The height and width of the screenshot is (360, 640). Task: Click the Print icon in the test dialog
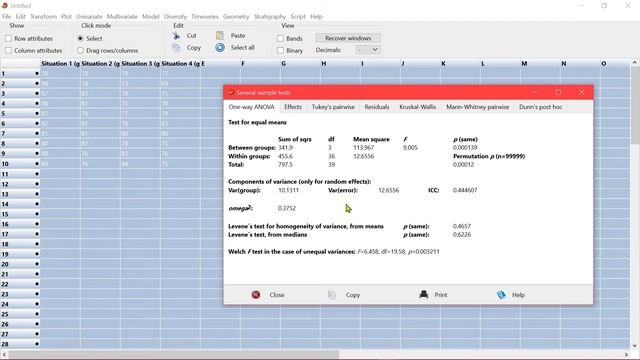424,294
